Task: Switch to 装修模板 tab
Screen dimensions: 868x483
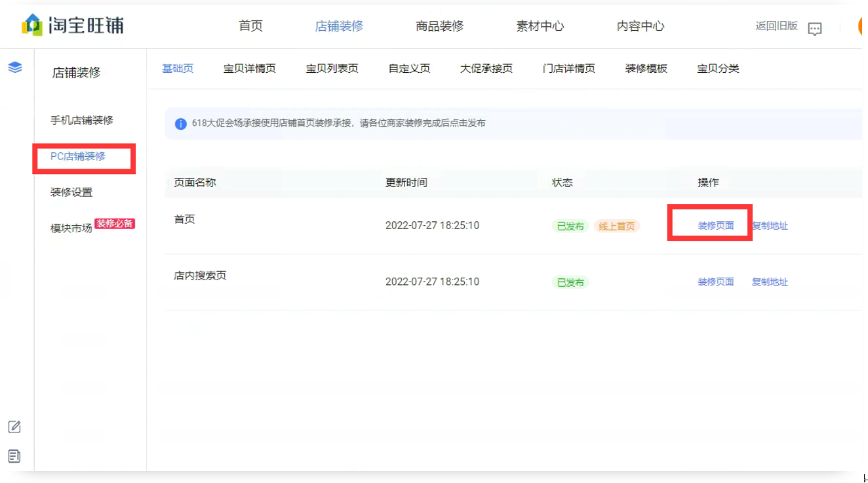Action: pyautogui.click(x=646, y=68)
